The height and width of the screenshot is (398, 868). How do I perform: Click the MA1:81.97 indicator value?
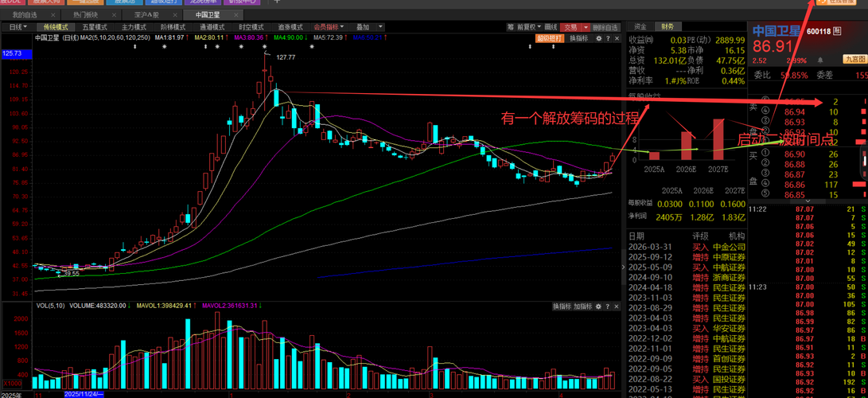[170, 37]
